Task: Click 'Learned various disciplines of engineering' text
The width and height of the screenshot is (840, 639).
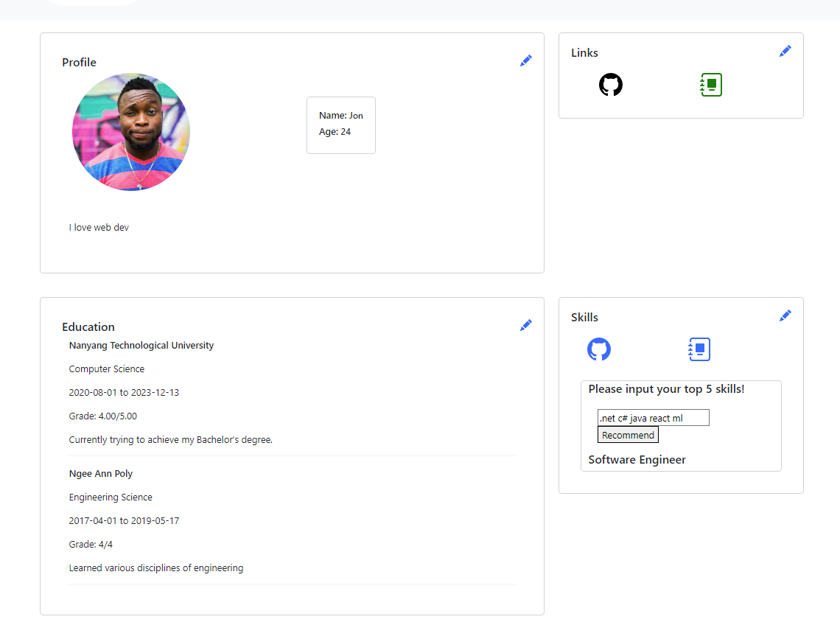Action: (x=156, y=568)
